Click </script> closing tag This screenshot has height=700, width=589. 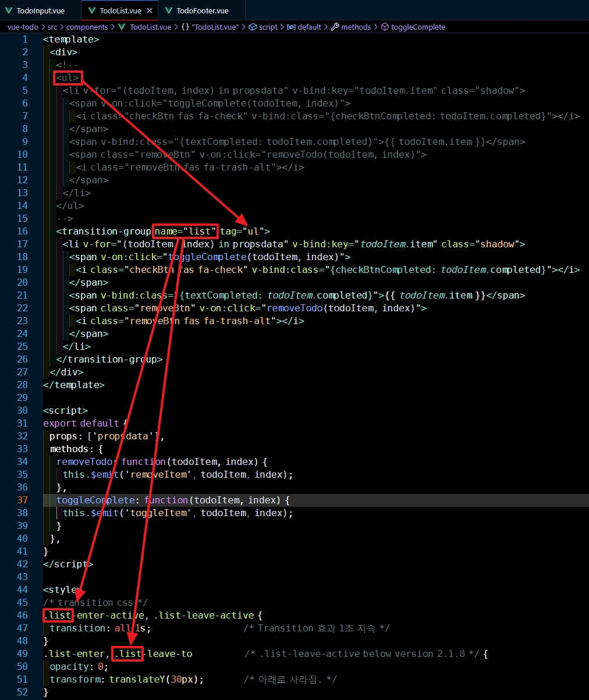(68, 564)
